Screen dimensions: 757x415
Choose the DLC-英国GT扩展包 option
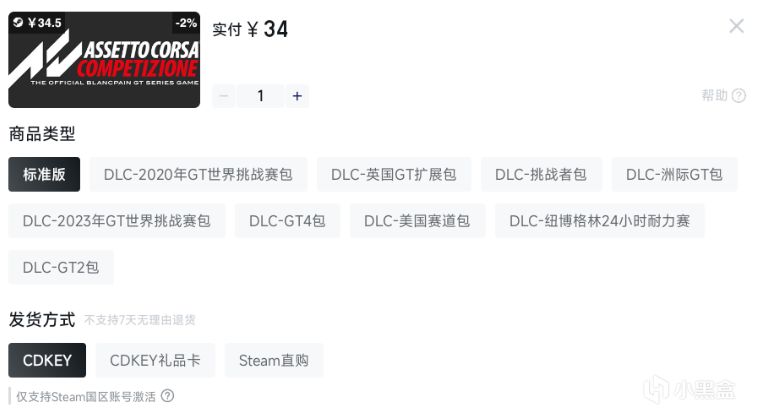tap(393, 174)
